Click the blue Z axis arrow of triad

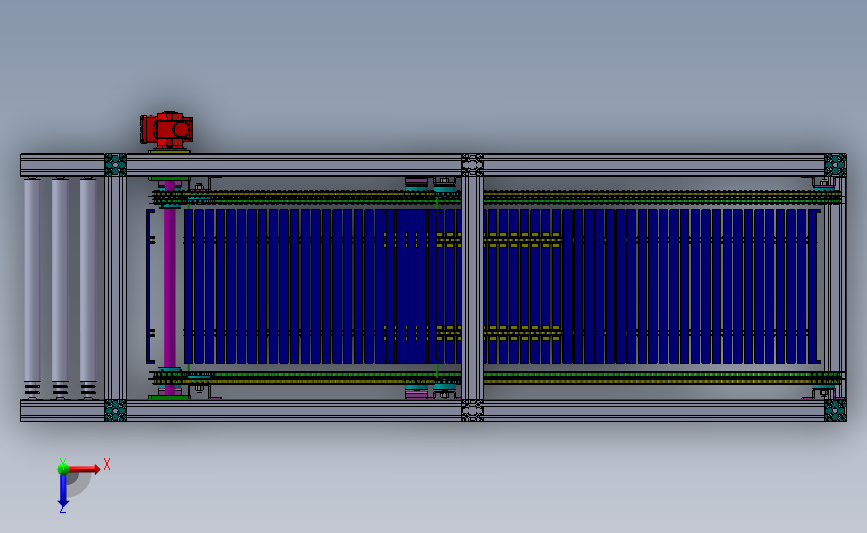63,491
